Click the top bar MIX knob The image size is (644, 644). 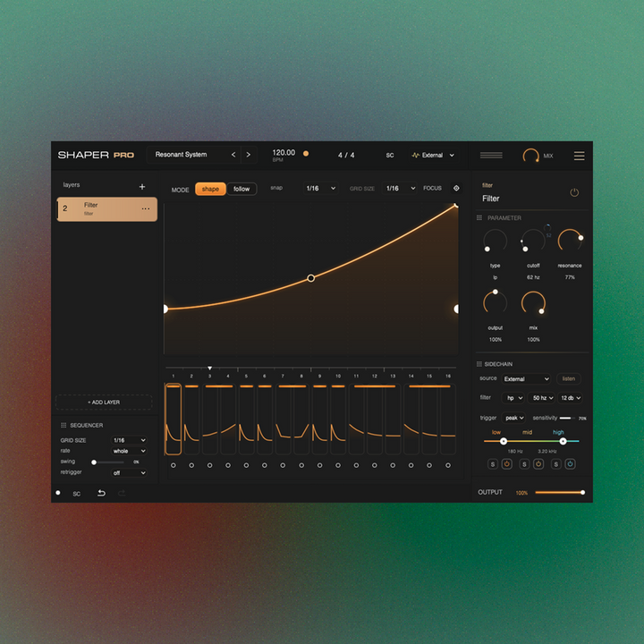530,156
